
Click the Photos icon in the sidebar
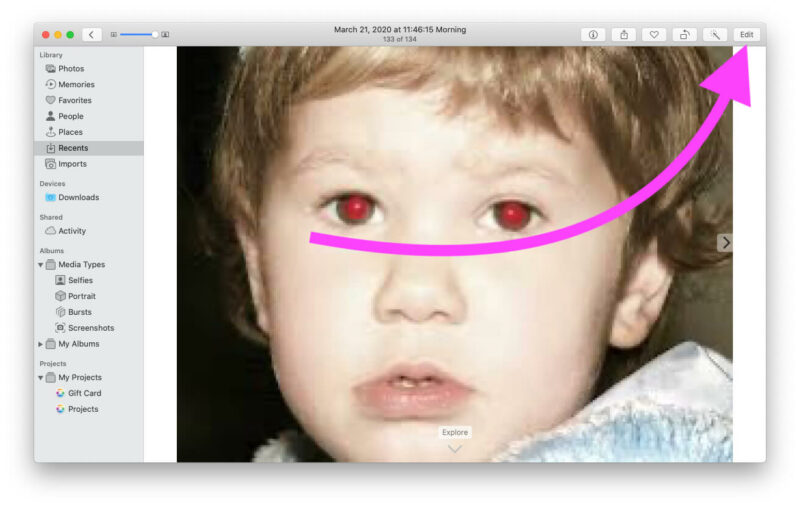(x=50, y=68)
